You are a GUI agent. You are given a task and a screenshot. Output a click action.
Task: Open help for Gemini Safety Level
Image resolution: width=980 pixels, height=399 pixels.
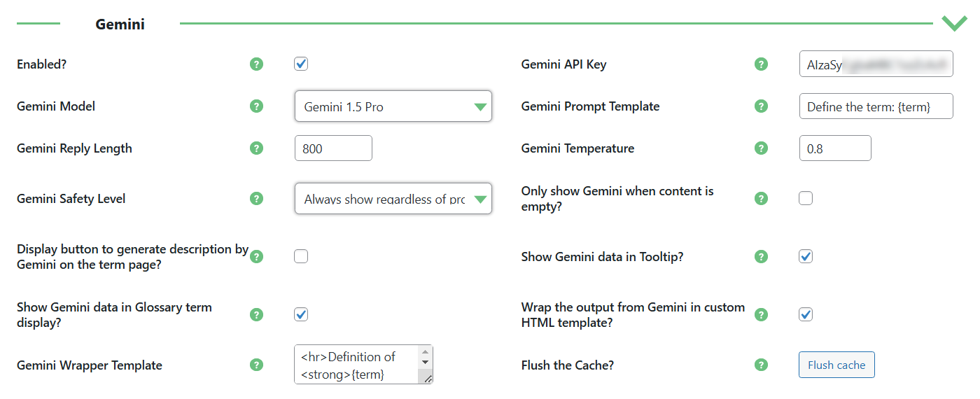click(257, 199)
